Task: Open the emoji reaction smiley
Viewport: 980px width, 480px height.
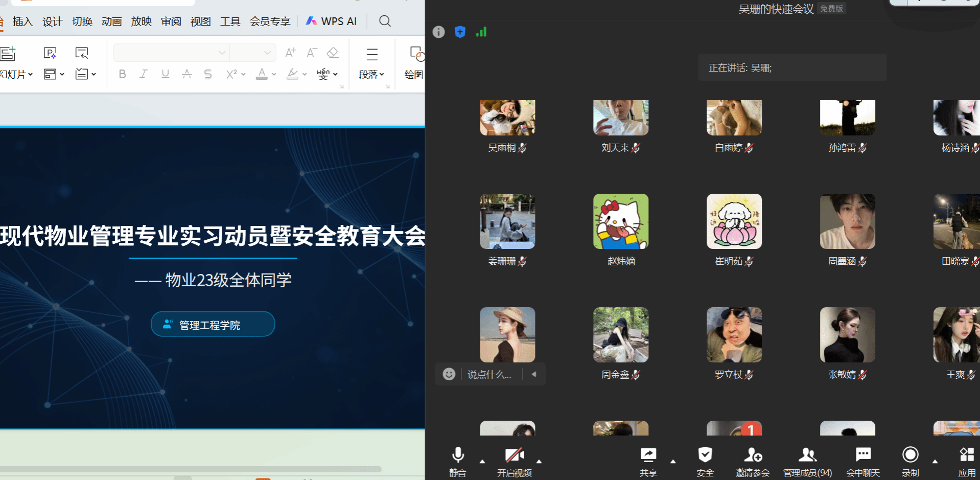Action: (449, 374)
